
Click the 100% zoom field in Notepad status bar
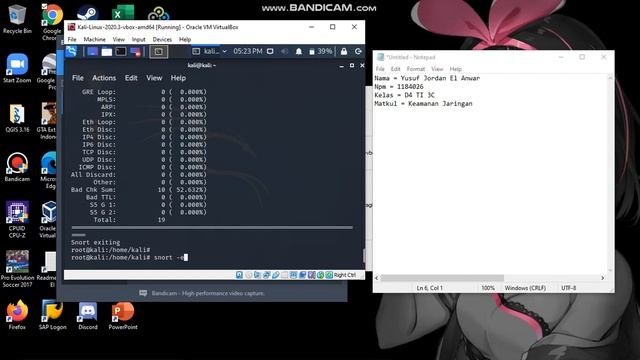[488, 288]
